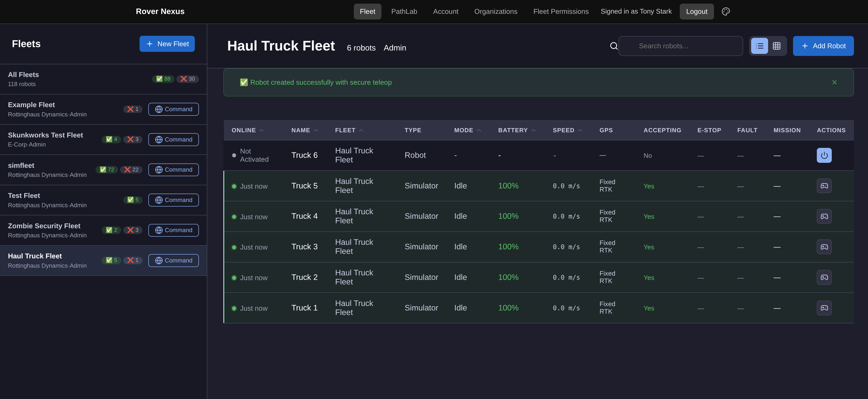
Task: Open Fleet Permissions page
Action: tap(561, 12)
